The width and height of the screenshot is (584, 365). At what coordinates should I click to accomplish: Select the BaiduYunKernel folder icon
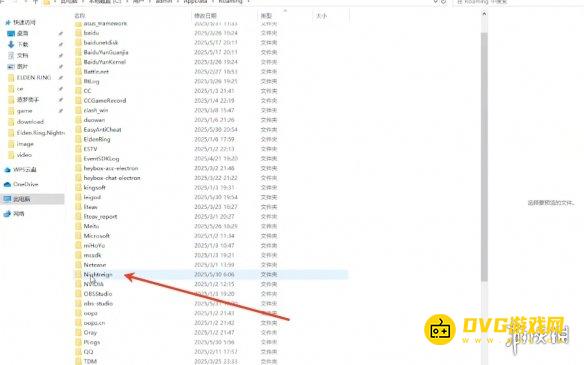coord(78,62)
